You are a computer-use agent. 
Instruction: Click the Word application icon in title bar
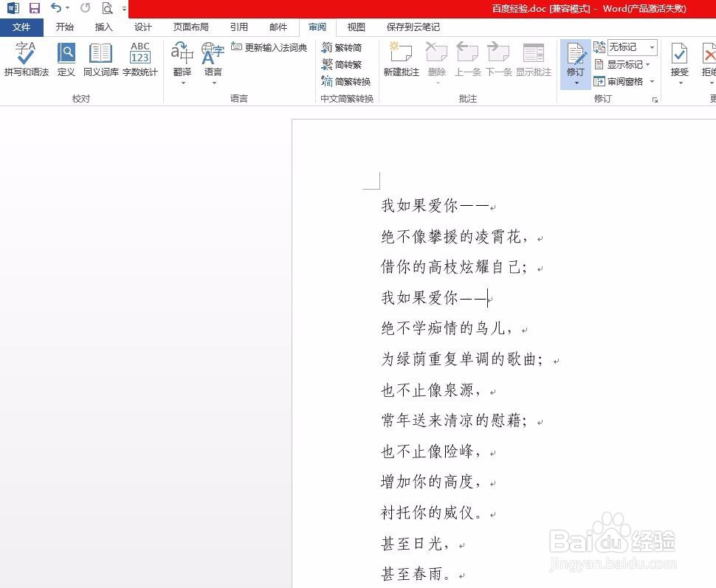[13, 8]
